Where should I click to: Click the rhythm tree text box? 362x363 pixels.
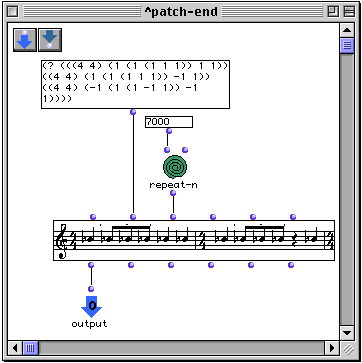tap(135, 84)
